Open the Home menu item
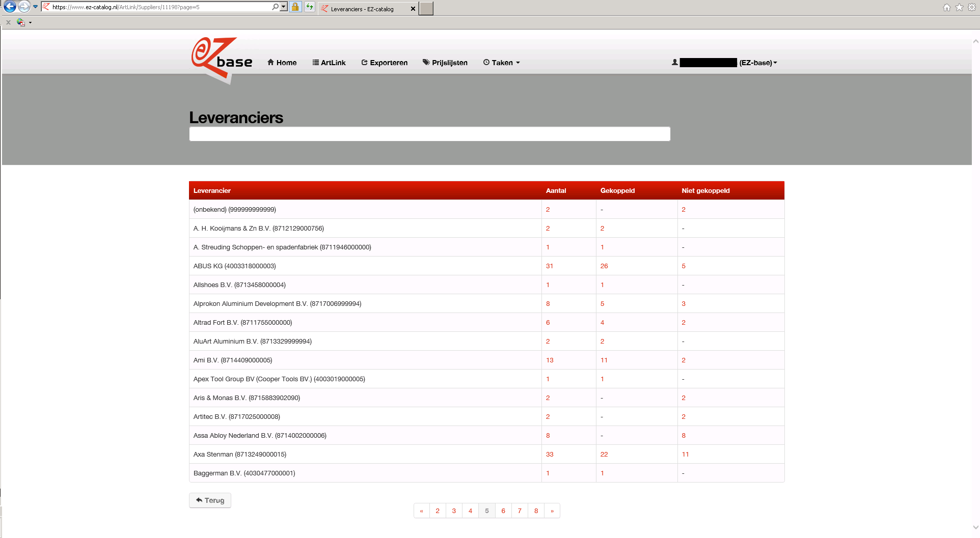This screenshot has height=538, width=980. [282, 63]
